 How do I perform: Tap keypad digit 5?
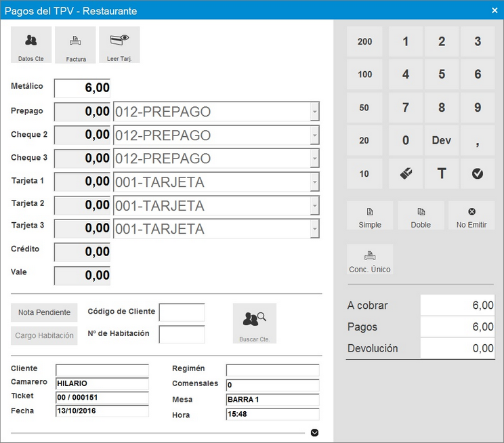click(442, 75)
